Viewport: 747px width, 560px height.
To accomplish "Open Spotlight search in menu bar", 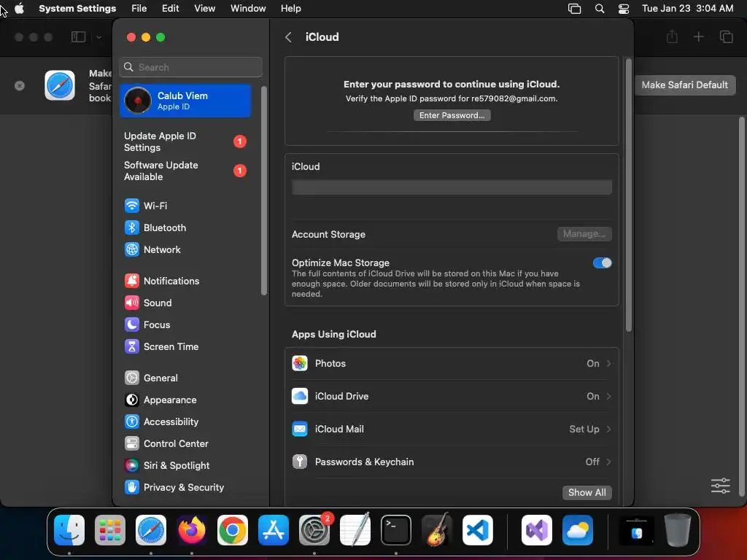I will [600, 9].
